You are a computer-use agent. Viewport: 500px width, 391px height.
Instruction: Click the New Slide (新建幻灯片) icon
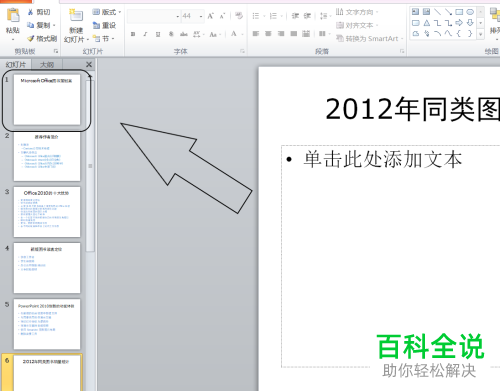tap(76, 16)
